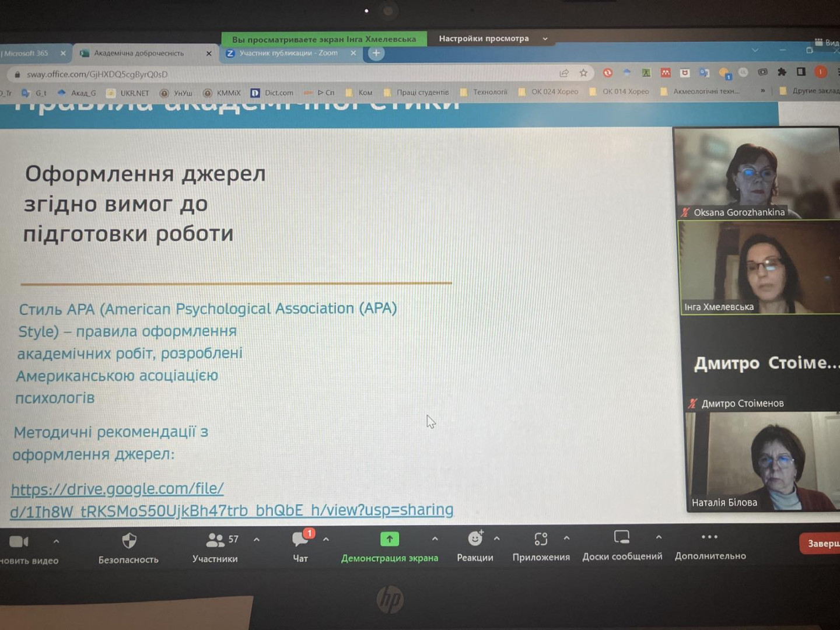
Task: Open the Акмеологічні техн... bookmark folder
Action: click(700, 91)
